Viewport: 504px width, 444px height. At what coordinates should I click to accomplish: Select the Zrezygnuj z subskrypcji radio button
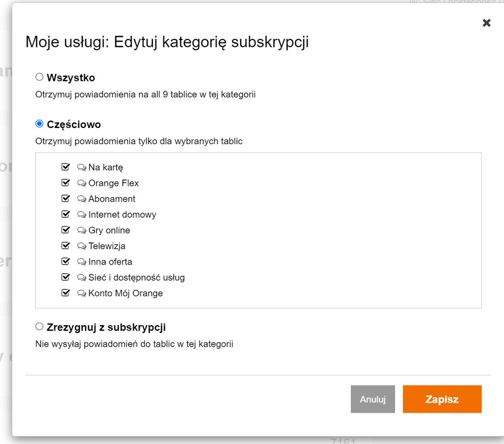pos(39,327)
